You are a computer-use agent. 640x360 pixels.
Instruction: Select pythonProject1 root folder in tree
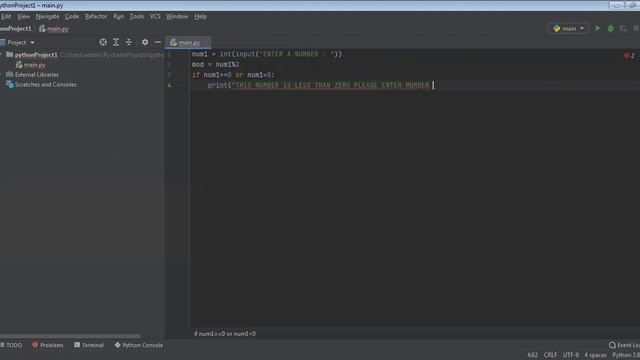(x=36, y=55)
